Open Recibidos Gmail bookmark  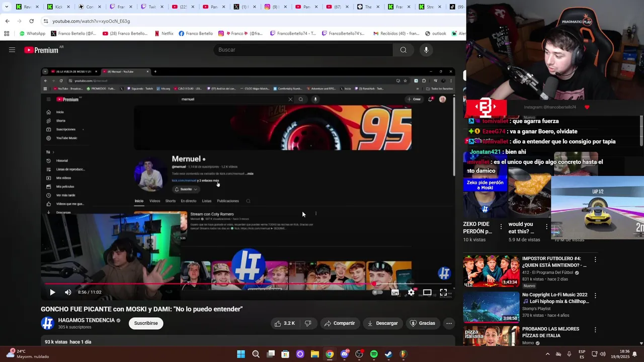[x=396, y=34]
